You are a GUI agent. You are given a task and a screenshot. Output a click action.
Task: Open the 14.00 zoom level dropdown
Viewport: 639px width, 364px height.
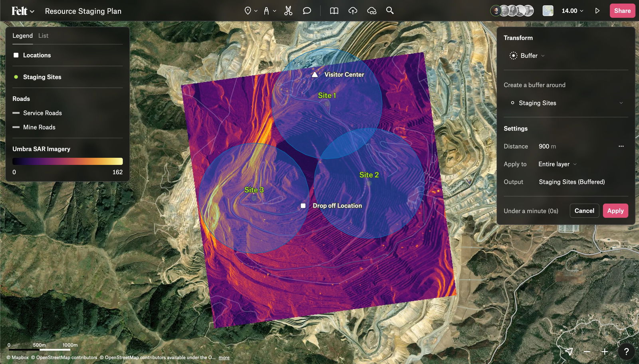tap(571, 11)
